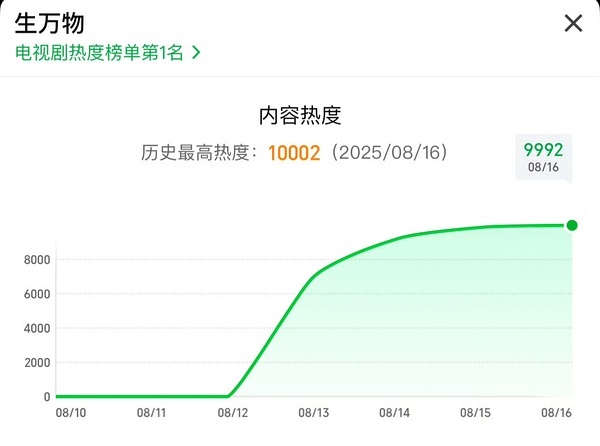The height and width of the screenshot is (446, 600).
Task: Click the 内容热度 chart title
Action: coord(300,116)
